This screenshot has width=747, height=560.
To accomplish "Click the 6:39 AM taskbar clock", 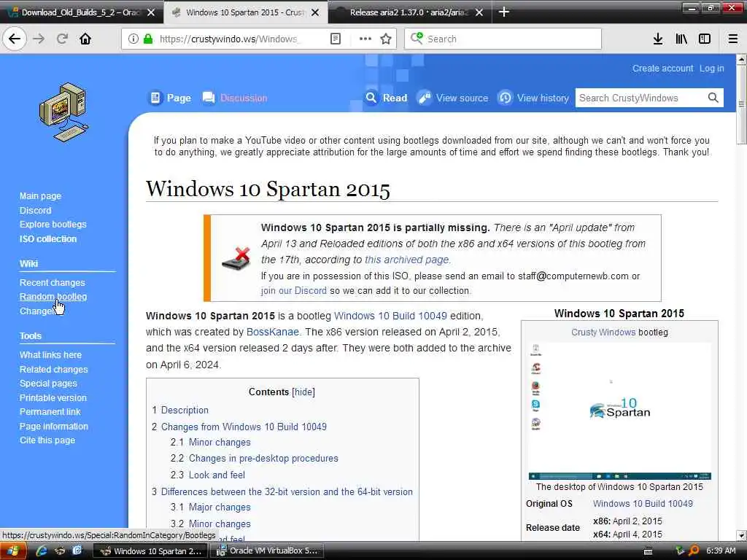I will [721, 551].
